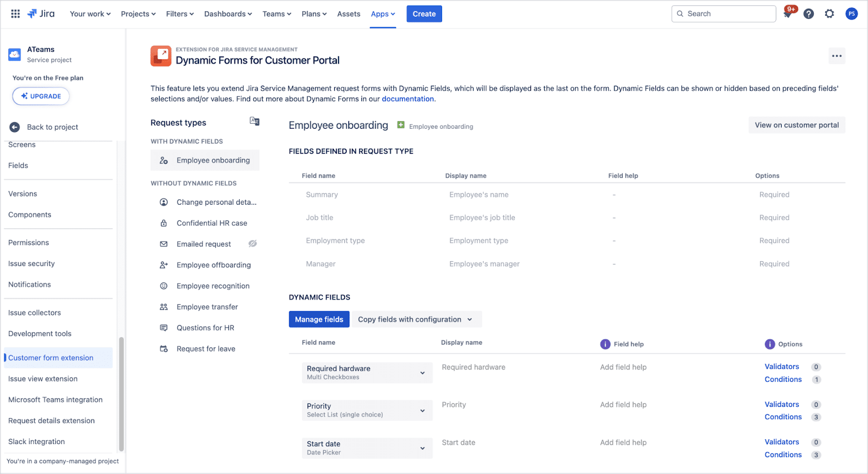The image size is (868, 474).
Task: Open the three-dots more actions menu
Action: point(837,56)
